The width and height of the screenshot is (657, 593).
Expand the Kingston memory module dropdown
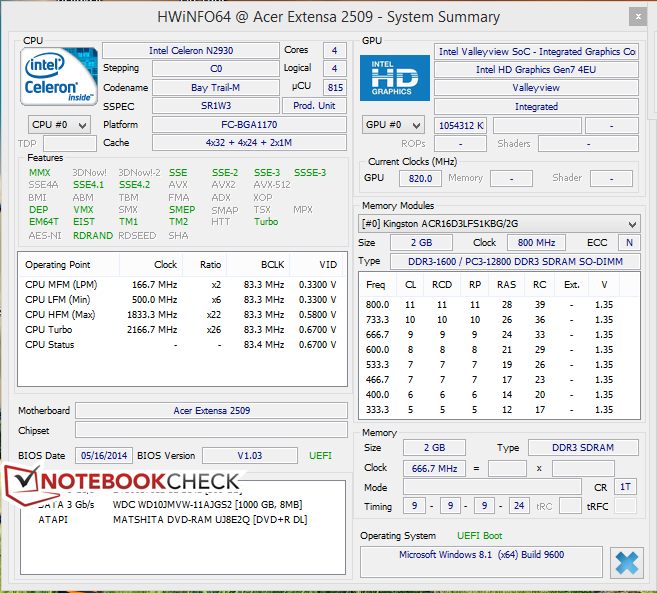[x=499, y=224]
